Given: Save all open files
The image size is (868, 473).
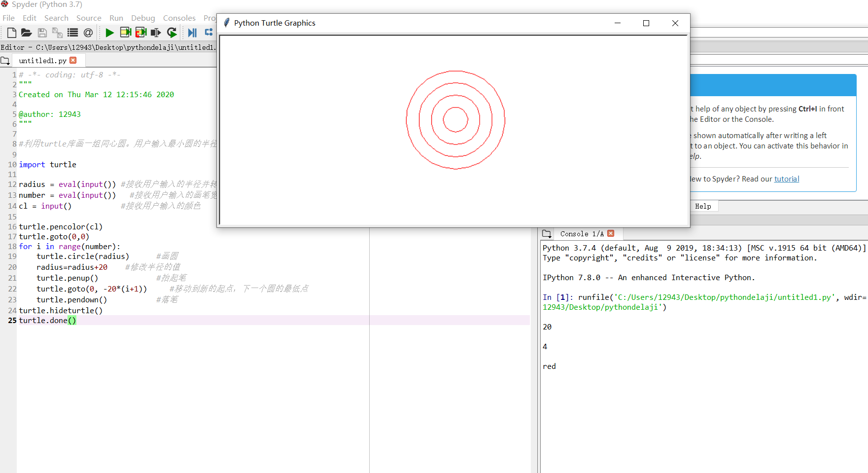Looking at the screenshot, I should (57, 33).
